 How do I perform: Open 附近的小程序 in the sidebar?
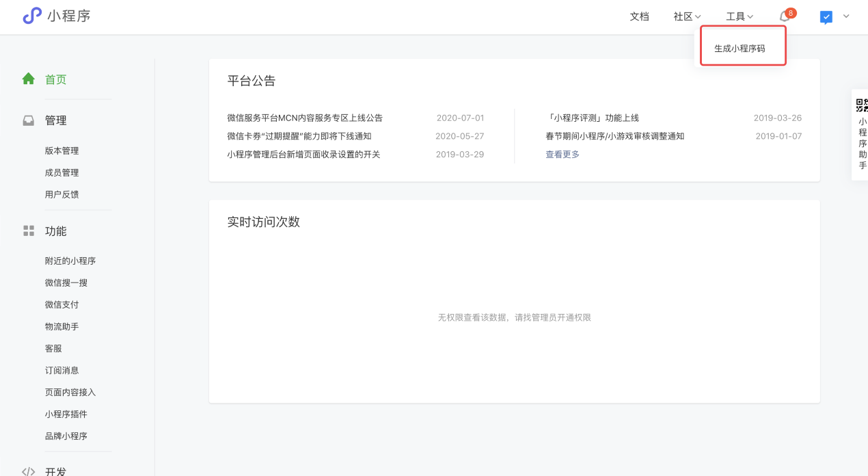[70, 261]
